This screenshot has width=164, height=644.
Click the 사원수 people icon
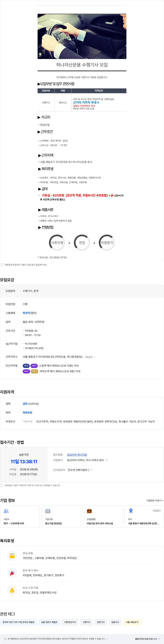tap(6, 511)
